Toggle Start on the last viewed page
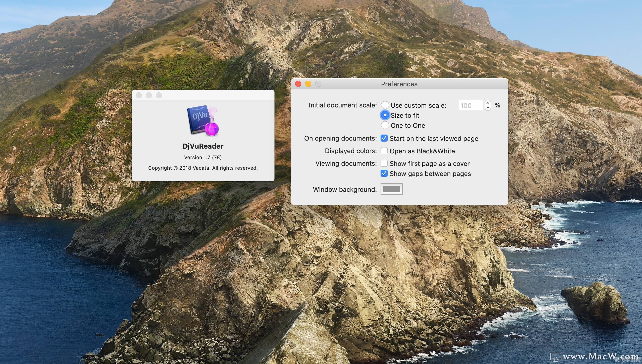The height and width of the screenshot is (364, 642). coord(384,138)
